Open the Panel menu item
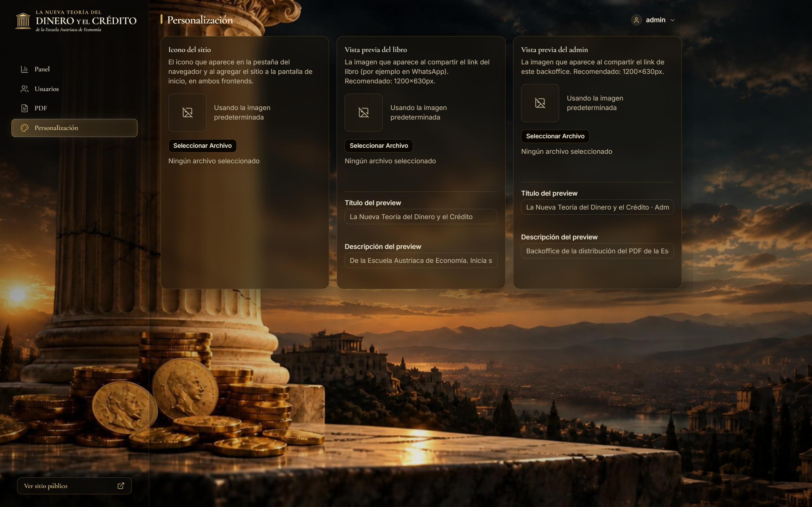Screen dimensions: 812x507 [x=74, y=69]
